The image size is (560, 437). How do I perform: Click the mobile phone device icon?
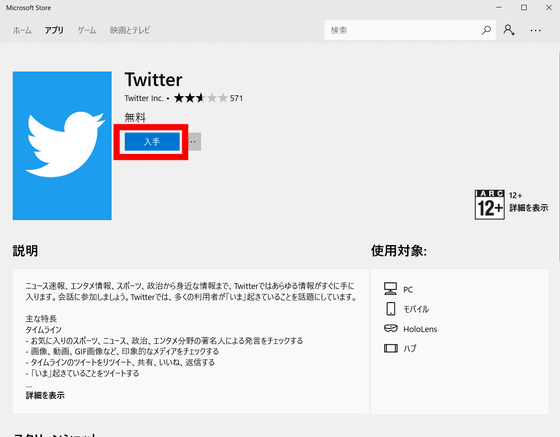(x=391, y=308)
